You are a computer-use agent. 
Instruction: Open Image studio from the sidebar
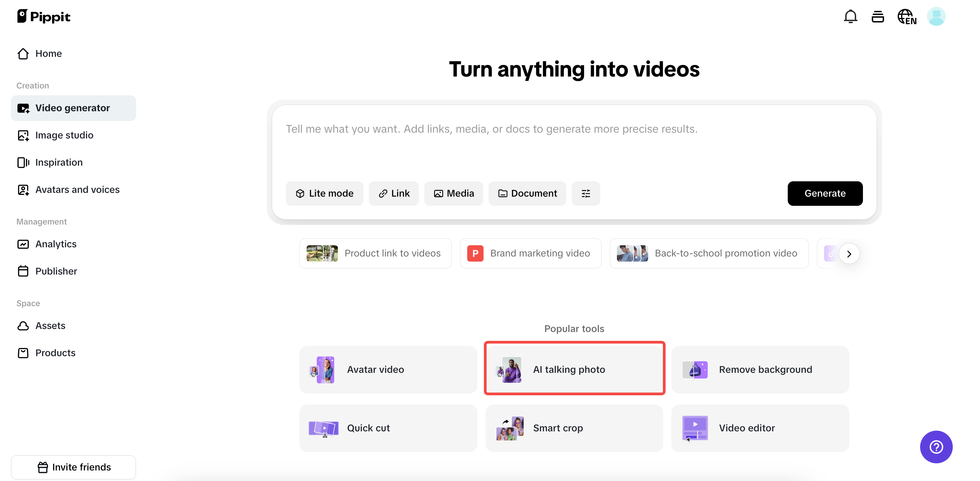pyautogui.click(x=64, y=135)
